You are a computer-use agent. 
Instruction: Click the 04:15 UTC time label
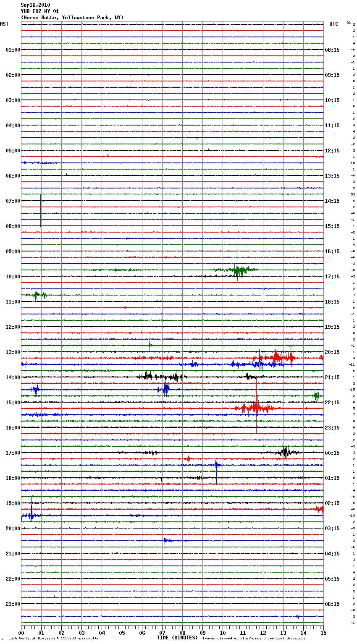[332, 554]
